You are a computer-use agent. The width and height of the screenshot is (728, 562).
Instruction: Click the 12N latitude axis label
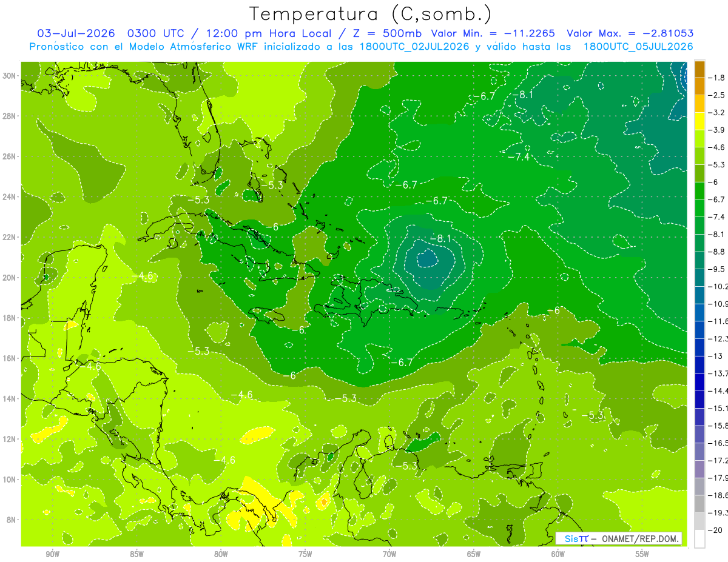click(x=10, y=439)
